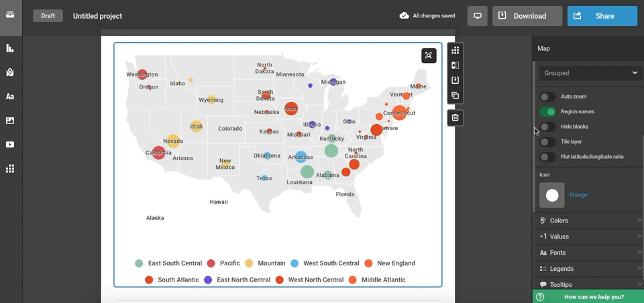Open the Add video sidebar tool
The width and height of the screenshot is (644, 303).
click(10, 145)
